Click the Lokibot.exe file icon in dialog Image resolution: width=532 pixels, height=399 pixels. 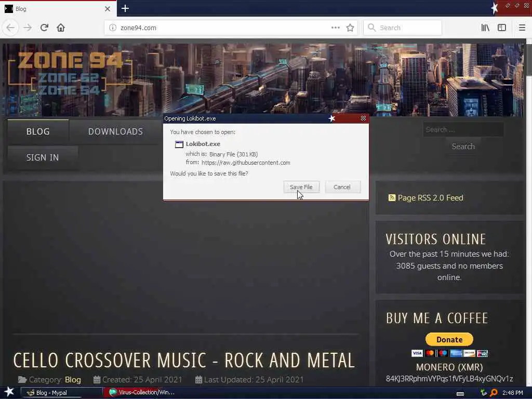click(179, 144)
